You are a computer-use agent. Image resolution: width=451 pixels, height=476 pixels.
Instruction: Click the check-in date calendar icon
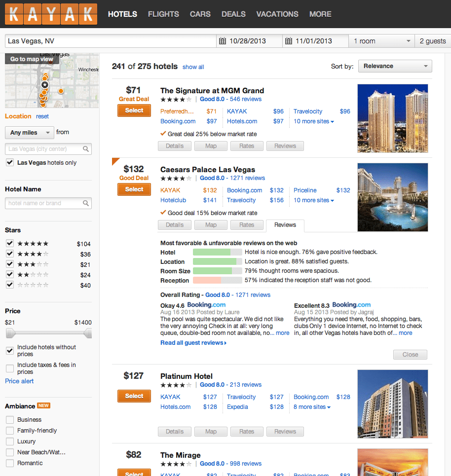pos(223,41)
